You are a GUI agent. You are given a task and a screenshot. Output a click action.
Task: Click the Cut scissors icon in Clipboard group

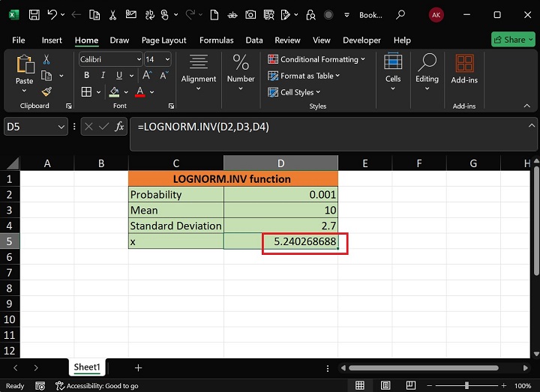click(x=46, y=59)
